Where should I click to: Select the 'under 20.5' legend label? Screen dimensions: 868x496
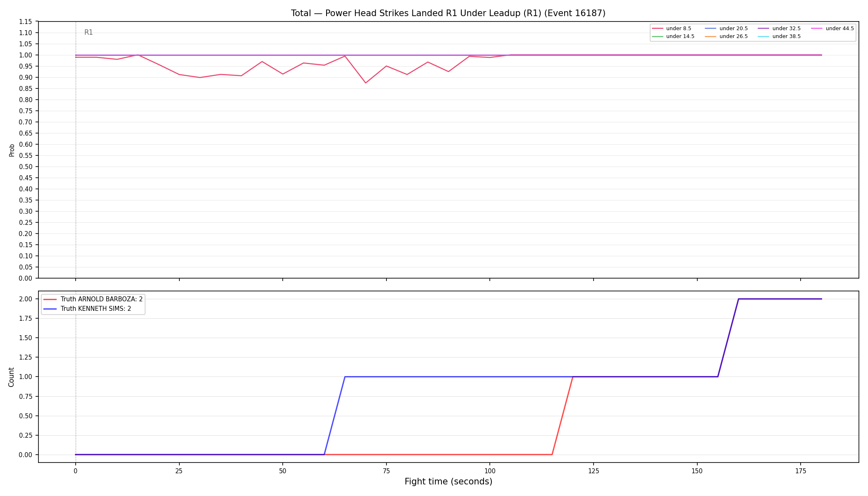coord(734,29)
